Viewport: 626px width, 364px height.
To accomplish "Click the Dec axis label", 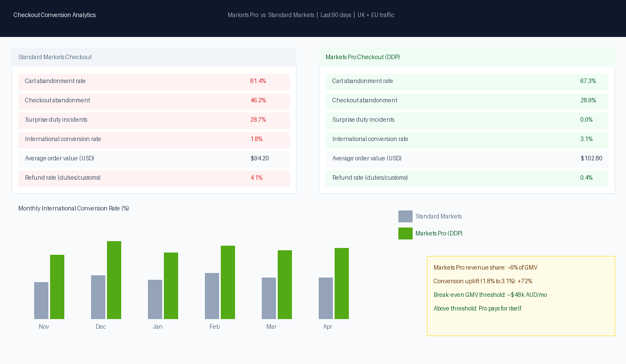I will [x=101, y=326].
